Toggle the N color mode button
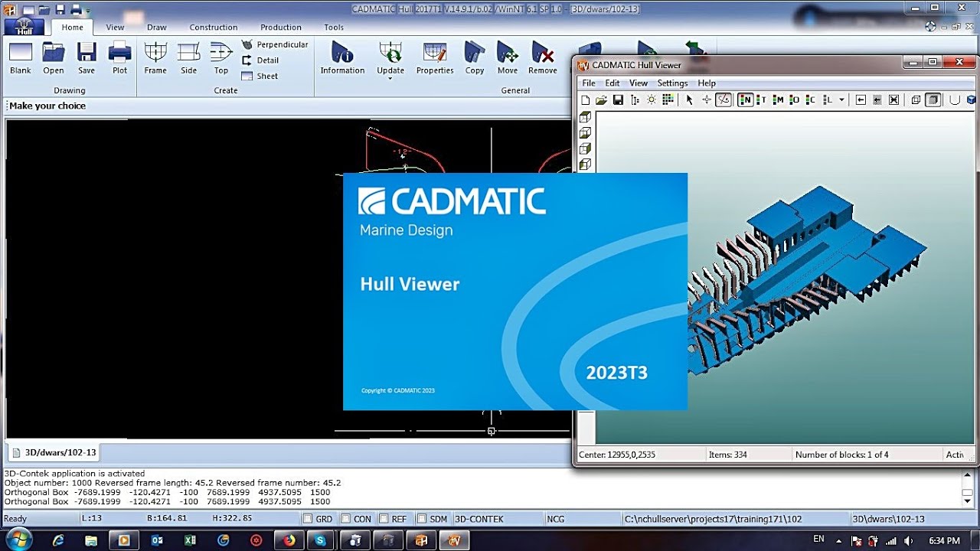 (745, 99)
